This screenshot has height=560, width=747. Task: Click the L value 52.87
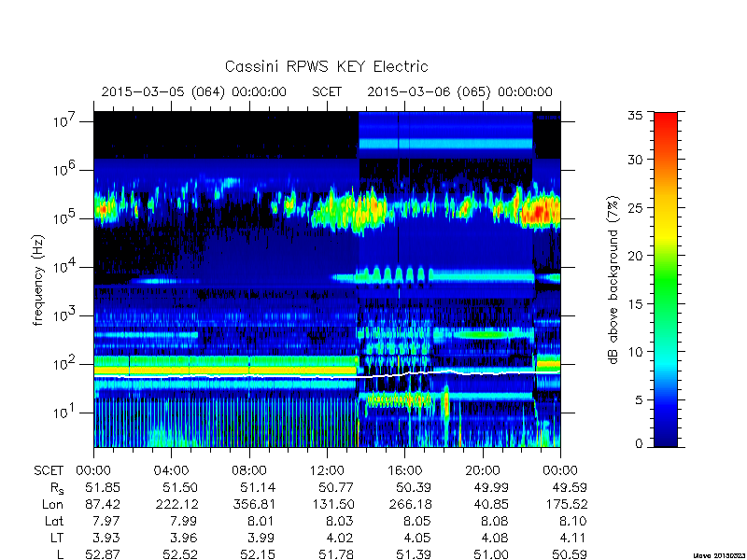pyautogui.click(x=103, y=554)
